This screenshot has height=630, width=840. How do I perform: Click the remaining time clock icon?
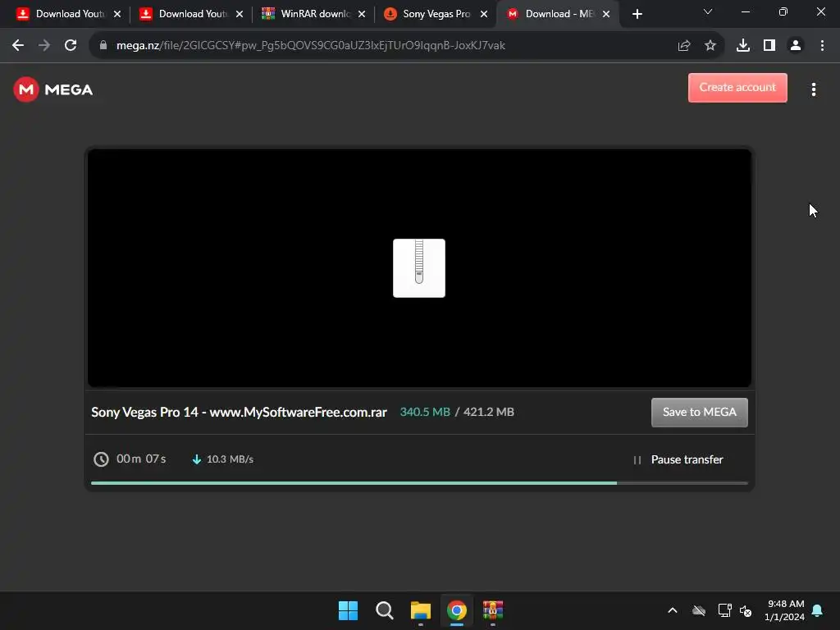(x=101, y=459)
